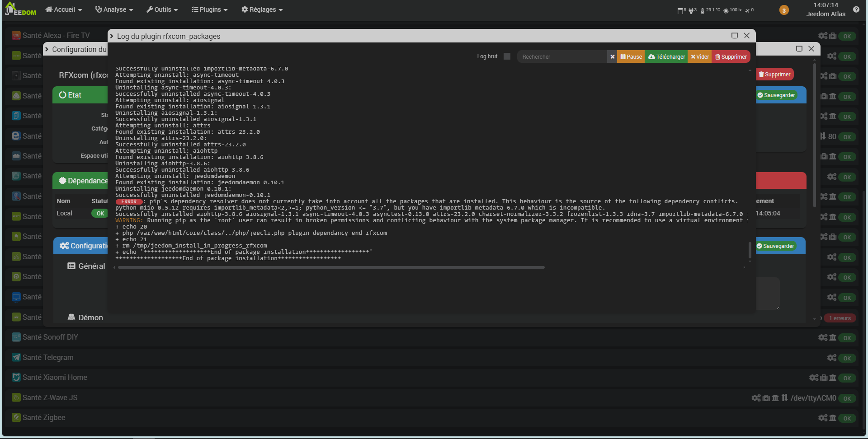Click the log vertical scrollbar thumb
This screenshot has width=868, height=439.
point(750,250)
